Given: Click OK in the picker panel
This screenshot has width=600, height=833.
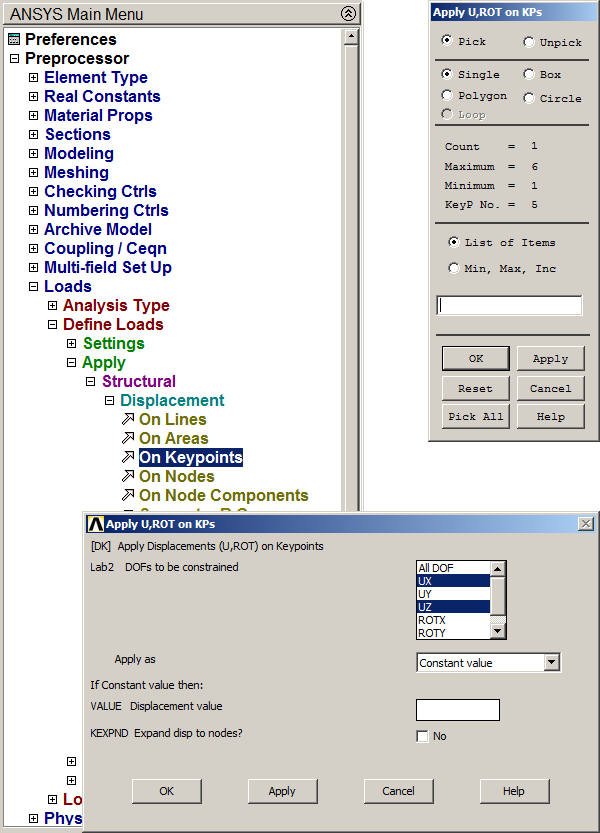Looking at the screenshot, I should coord(476,359).
